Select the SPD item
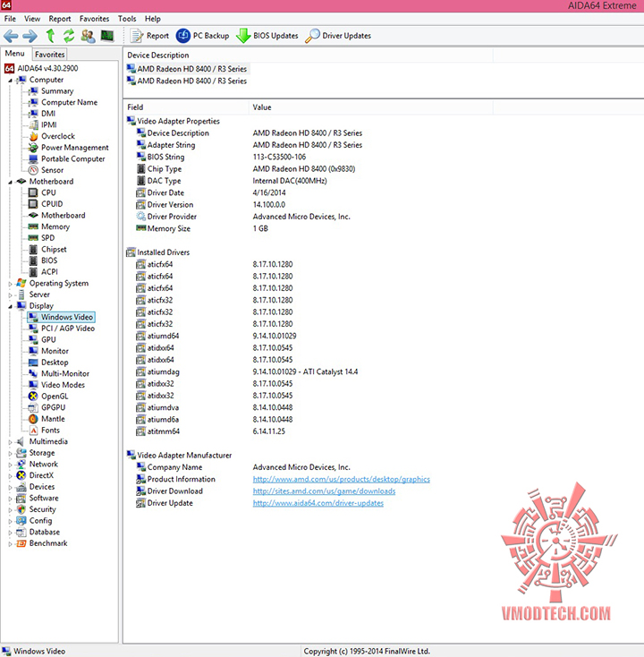Image resolution: width=644 pixels, height=657 pixels. tap(47, 238)
